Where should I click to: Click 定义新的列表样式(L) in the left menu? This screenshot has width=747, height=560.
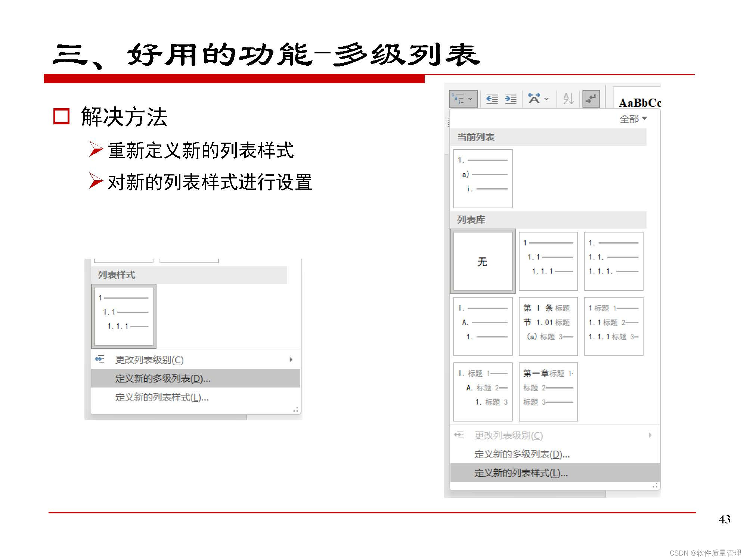point(195,397)
